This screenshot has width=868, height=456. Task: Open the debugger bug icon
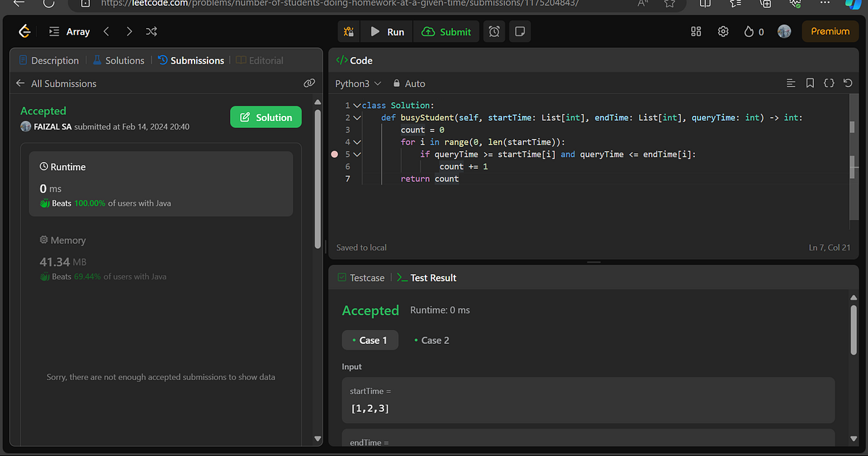[349, 32]
